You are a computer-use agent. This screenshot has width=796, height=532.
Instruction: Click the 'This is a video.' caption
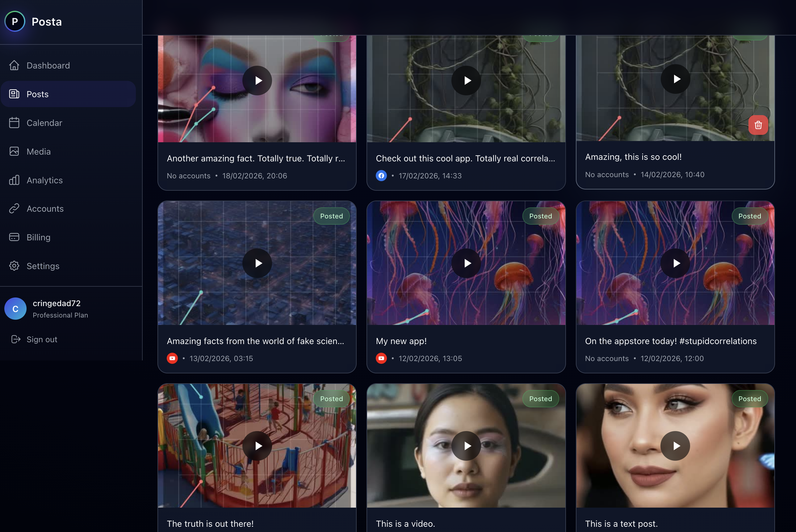coord(405,524)
